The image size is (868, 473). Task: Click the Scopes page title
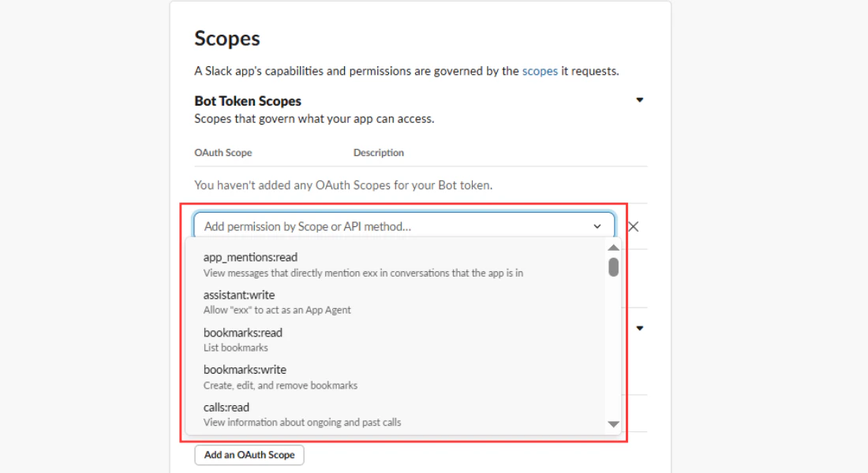click(227, 38)
